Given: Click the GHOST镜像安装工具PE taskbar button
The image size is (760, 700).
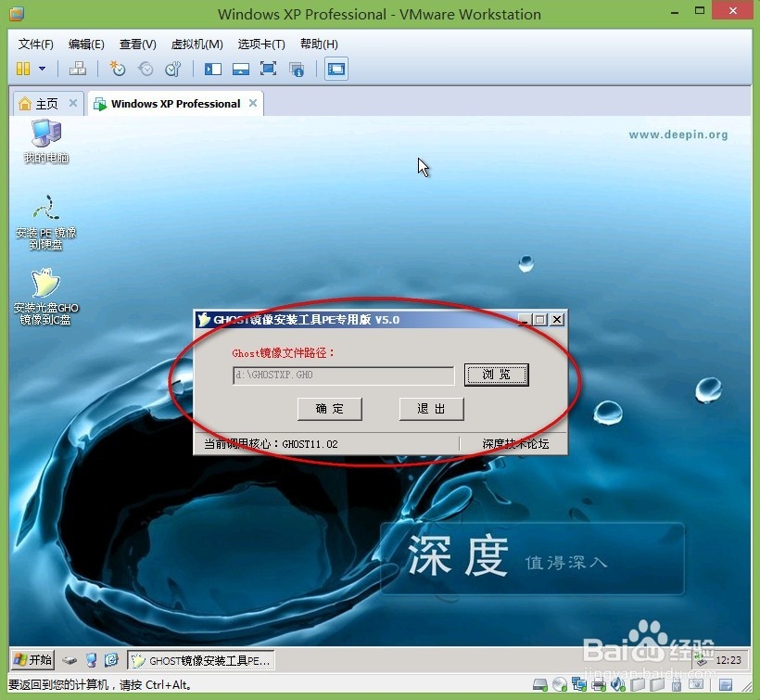Looking at the screenshot, I should 201,660.
